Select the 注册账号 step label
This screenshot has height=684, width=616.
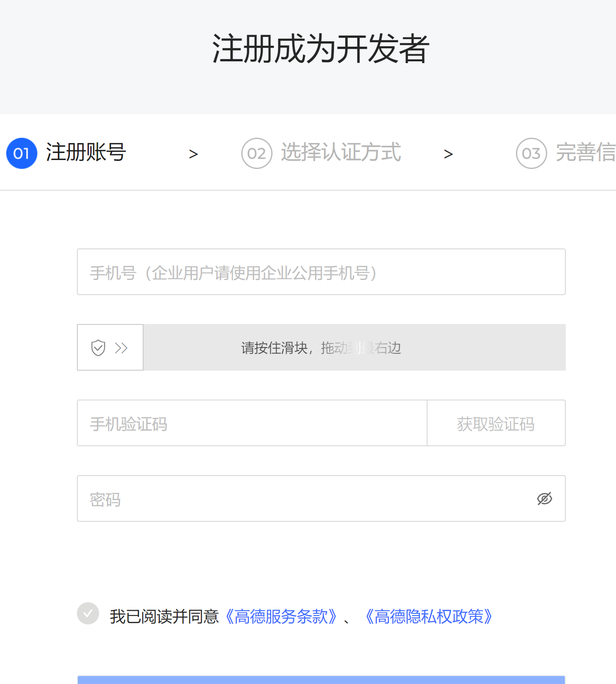[x=86, y=152]
